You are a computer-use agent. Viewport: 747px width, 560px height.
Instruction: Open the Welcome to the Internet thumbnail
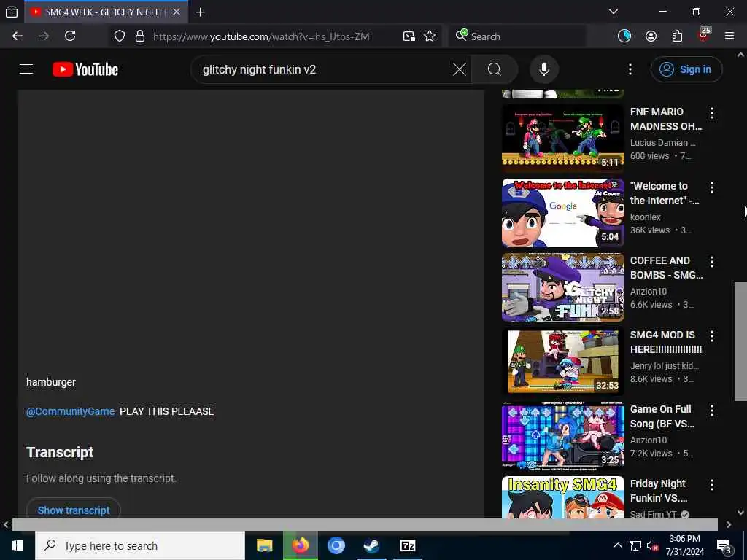click(x=563, y=213)
